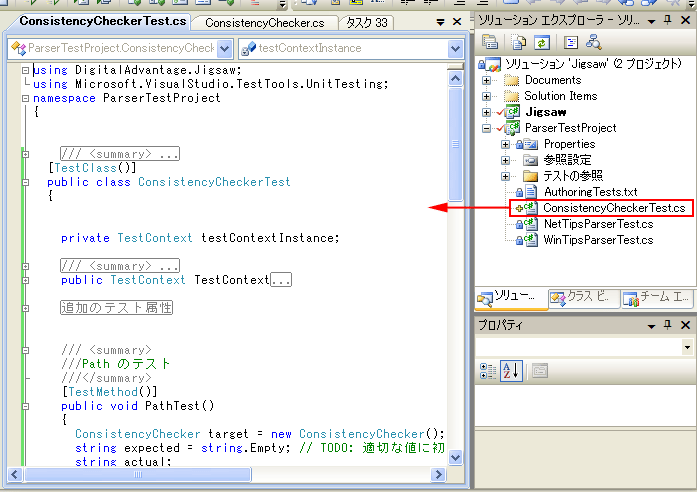The height and width of the screenshot is (492, 697).
Task: Expand the Properties node under ParserTestProject
Action: (x=505, y=144)
